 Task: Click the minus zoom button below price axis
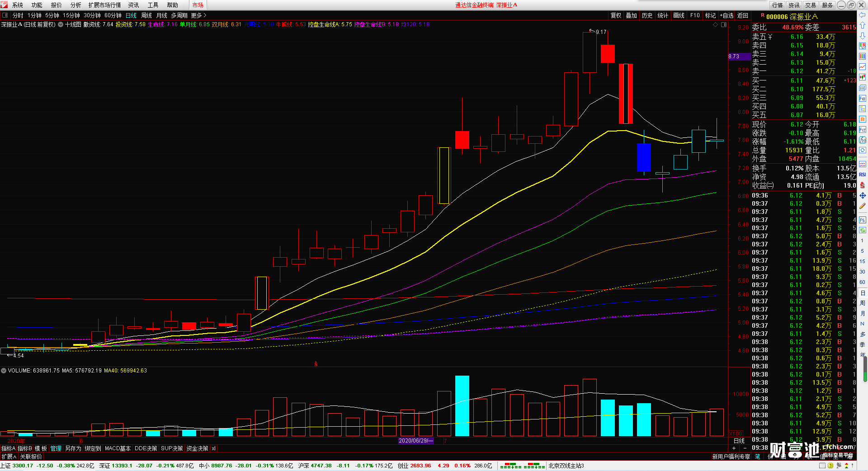point(745,448)
